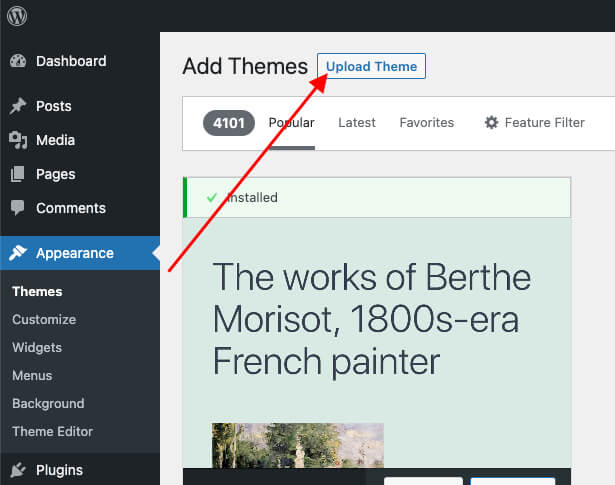Click the Pages icon in sidebar
This screenshot has height=485, width=615.
click(x=18, y=174)
